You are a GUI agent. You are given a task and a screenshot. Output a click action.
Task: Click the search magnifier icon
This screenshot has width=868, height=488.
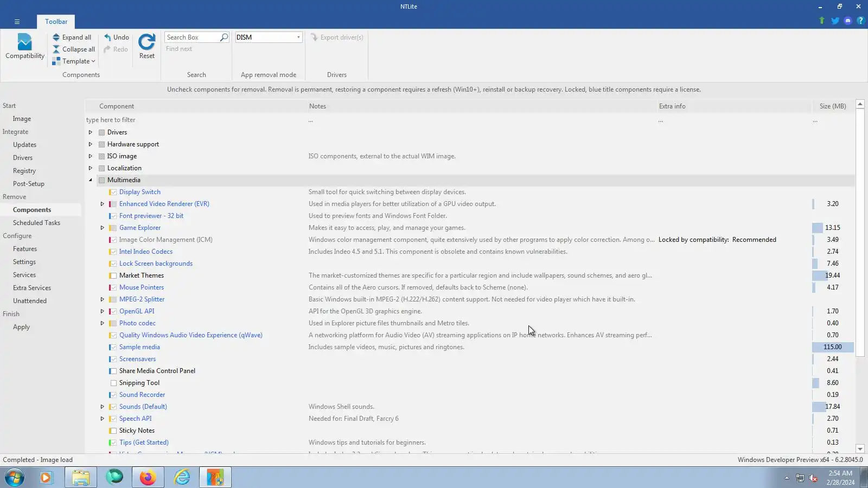[x=224, y=37]
